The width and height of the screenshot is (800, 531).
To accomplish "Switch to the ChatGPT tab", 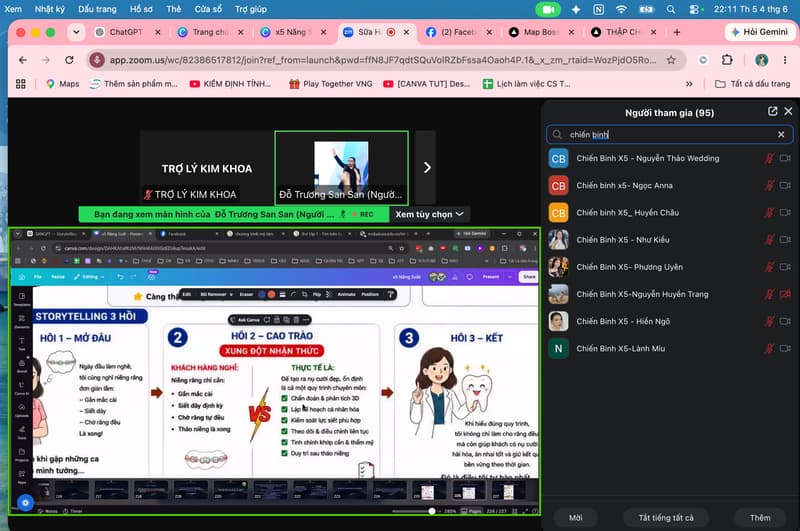I will 126,32.
